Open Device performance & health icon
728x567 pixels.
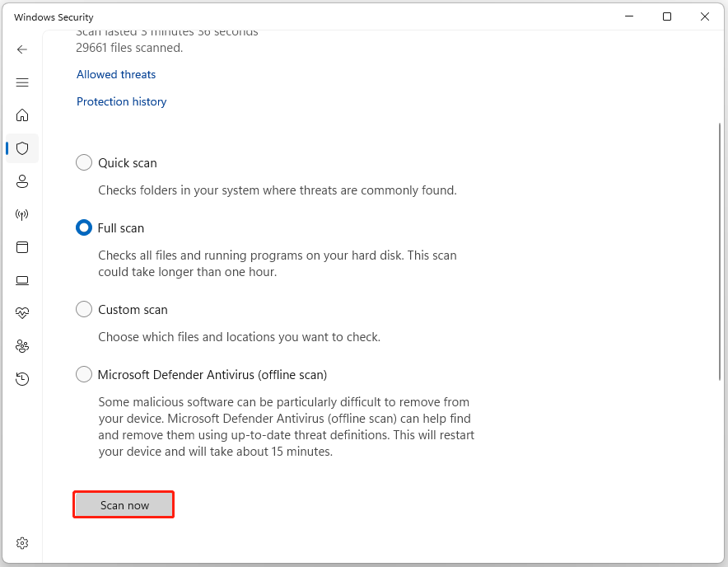click(x=22, y=313)
